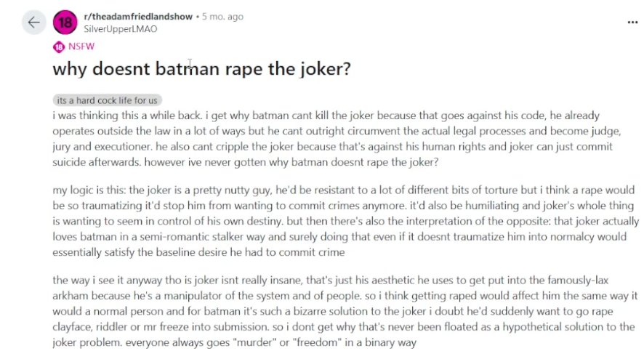Screen dimensions: 644x359
Task: Click the gray post flair tag below the title
Action: click(x=107, y=100)
